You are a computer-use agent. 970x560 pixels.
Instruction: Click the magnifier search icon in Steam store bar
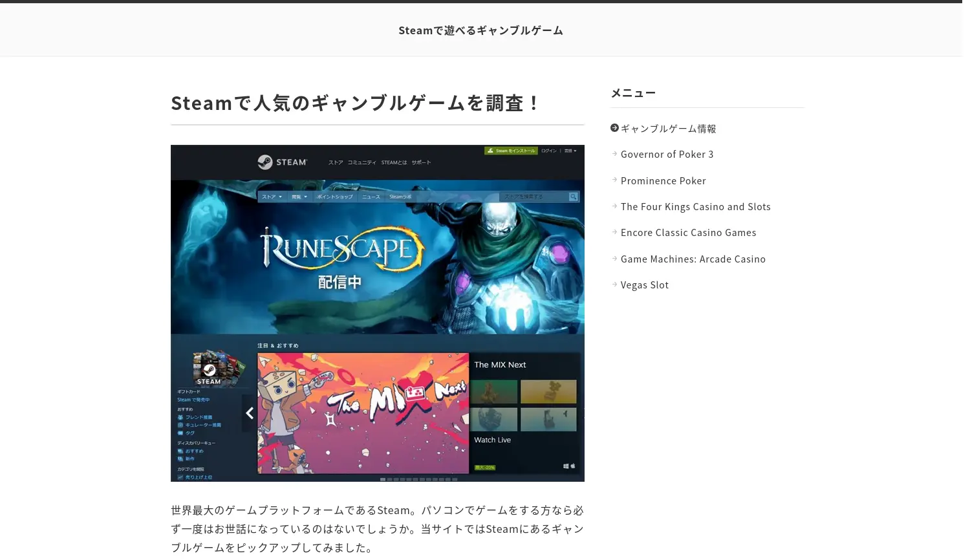click(573, 197)
